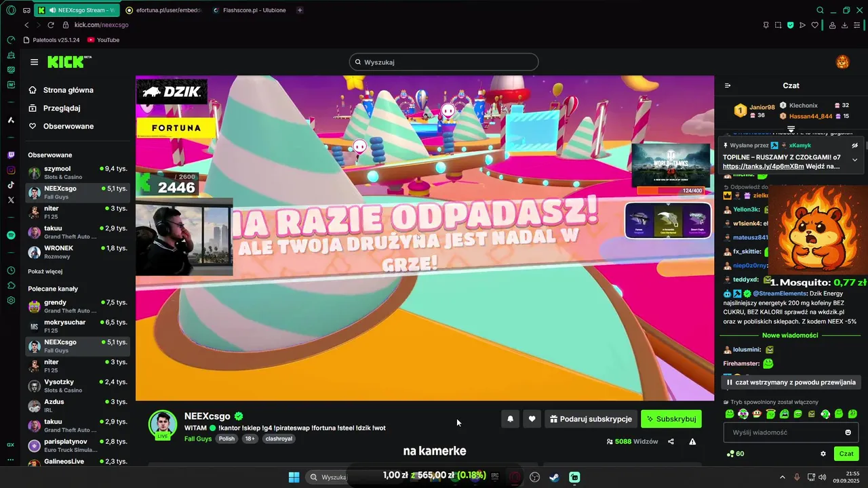
Task: Click the search field Wyszukaj on Kick
Action: click(x=443, y=62)
